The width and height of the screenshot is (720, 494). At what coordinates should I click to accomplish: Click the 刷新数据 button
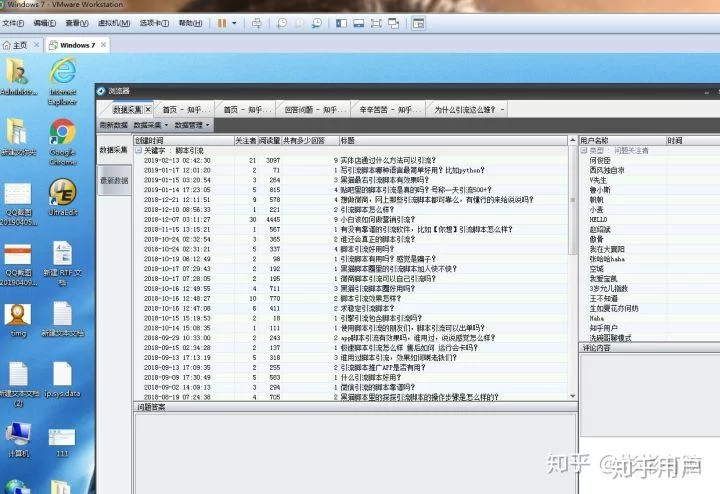pyautogui.click(x=113, y=125)
